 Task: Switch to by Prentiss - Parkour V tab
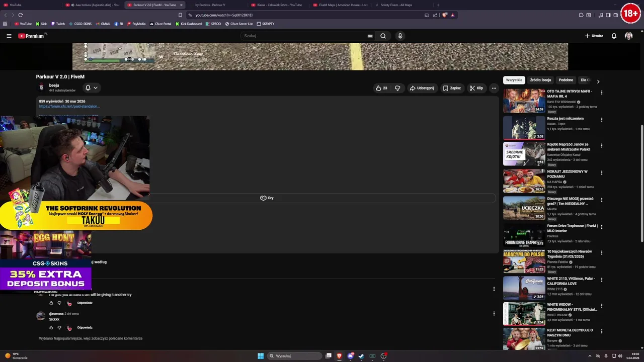[x=210, y=5]
